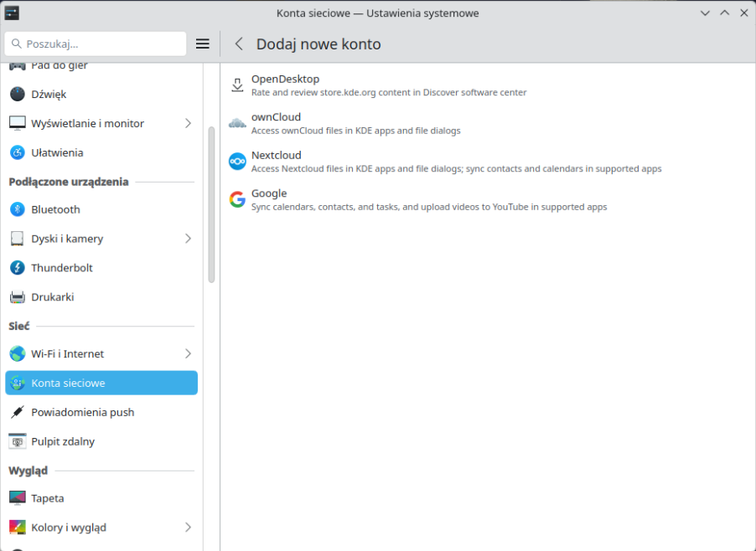
Task: Click the Ułatwienia accessibility icon
Action: 18,153
